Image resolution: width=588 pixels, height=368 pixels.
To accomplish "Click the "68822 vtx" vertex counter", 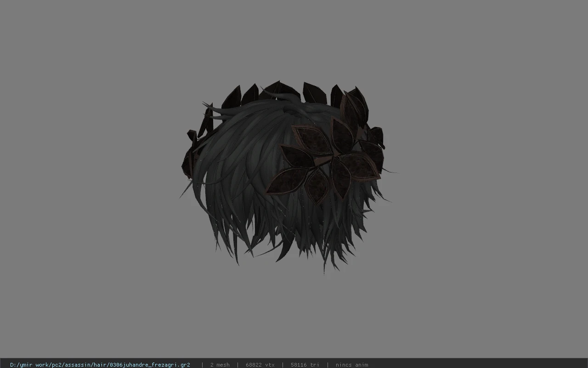I will click(x=260, y=365).
